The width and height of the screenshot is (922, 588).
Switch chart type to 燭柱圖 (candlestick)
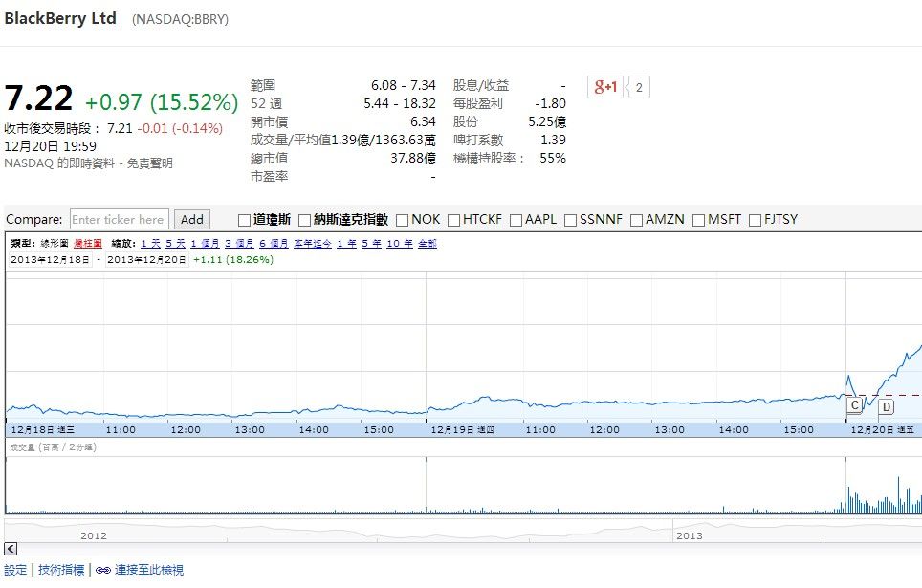88,244
